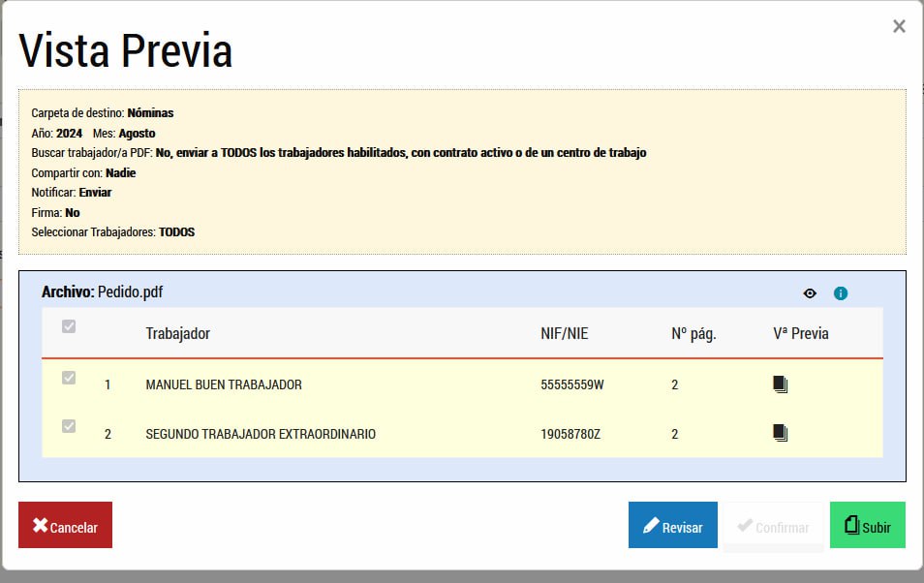Select the name SEGUNDO TRABAJADOR EXTRAORDINARIO
Viewport: 924px width, 583px height.
point(261,435)
